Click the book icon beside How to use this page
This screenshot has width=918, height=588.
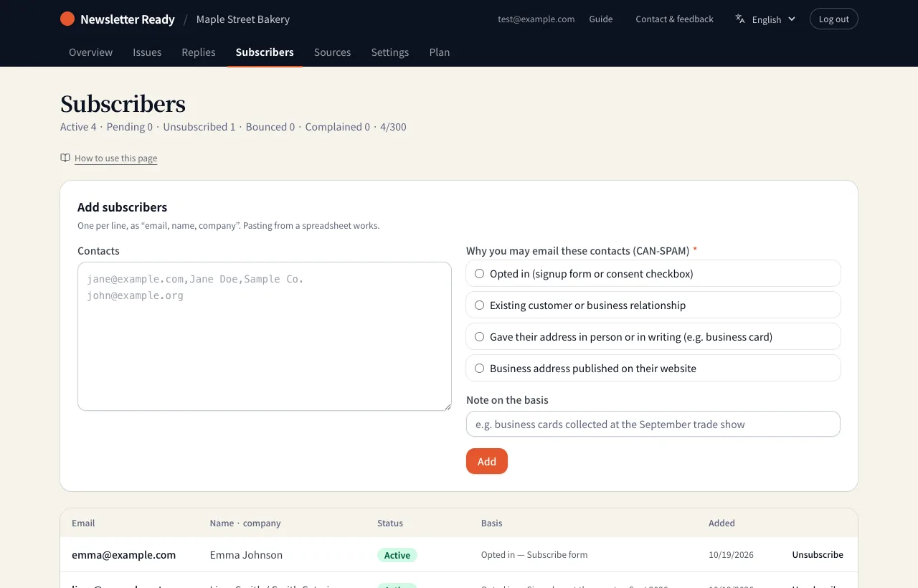click(x=65, y=158)
